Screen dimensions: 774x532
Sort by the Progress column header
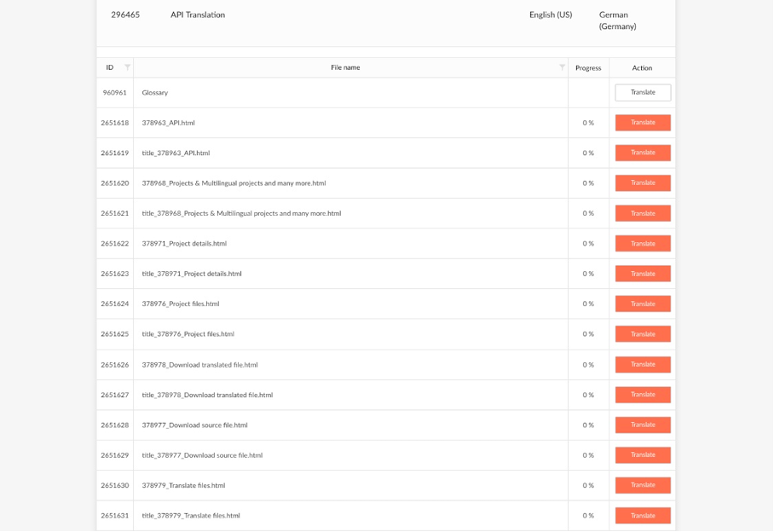coord(588,67)
